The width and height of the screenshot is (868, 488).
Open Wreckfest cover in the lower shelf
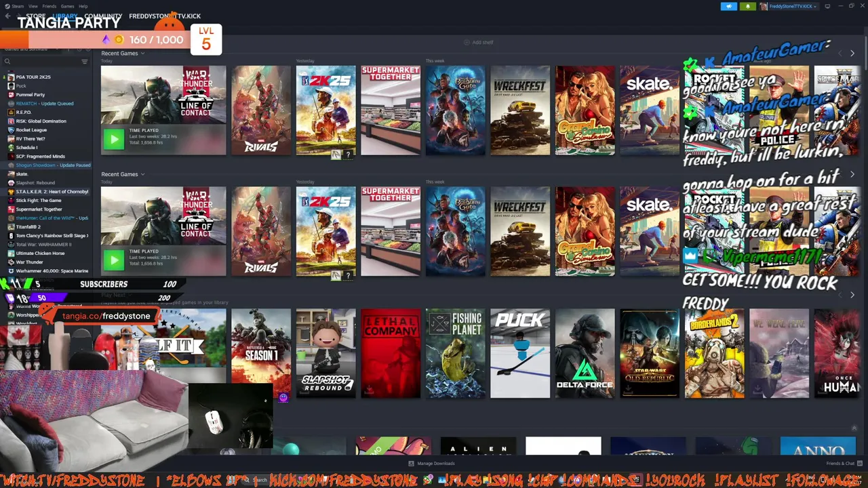[520, 232]
